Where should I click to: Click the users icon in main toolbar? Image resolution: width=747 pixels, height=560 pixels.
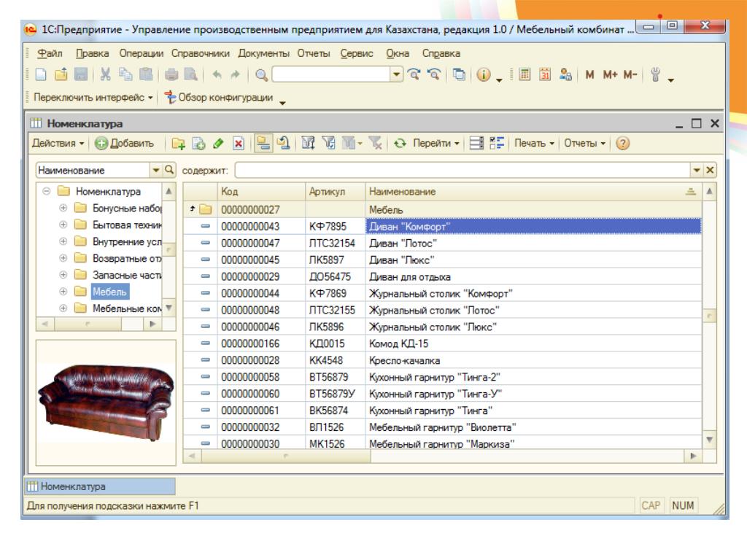pos(565,74)
